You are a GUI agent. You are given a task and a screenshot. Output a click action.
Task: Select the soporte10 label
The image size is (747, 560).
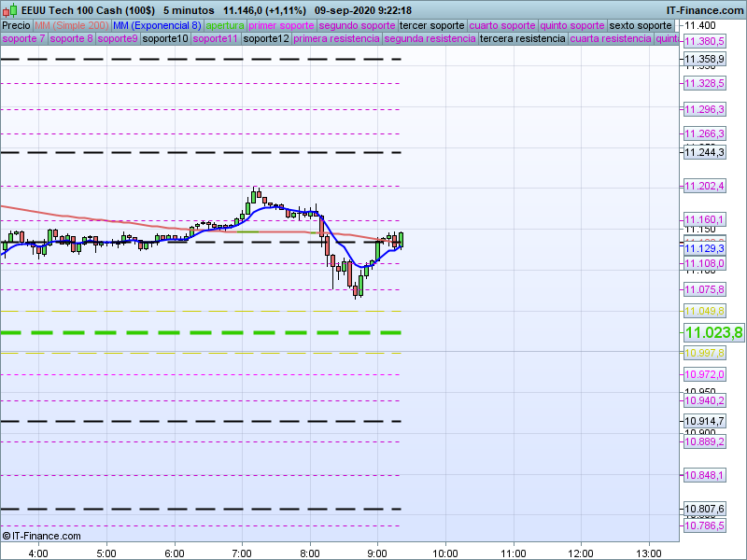point(165,39)
